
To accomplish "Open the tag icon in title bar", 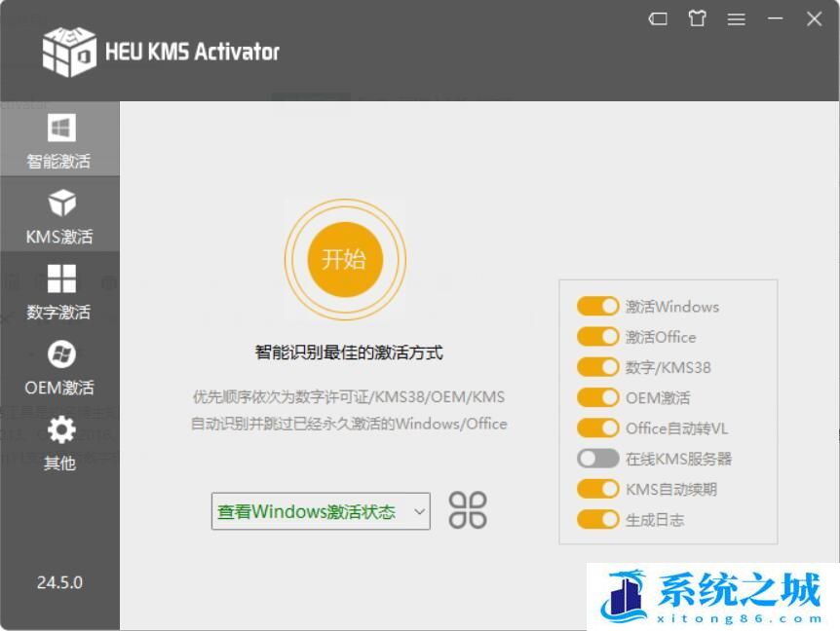I will [658, 19].
